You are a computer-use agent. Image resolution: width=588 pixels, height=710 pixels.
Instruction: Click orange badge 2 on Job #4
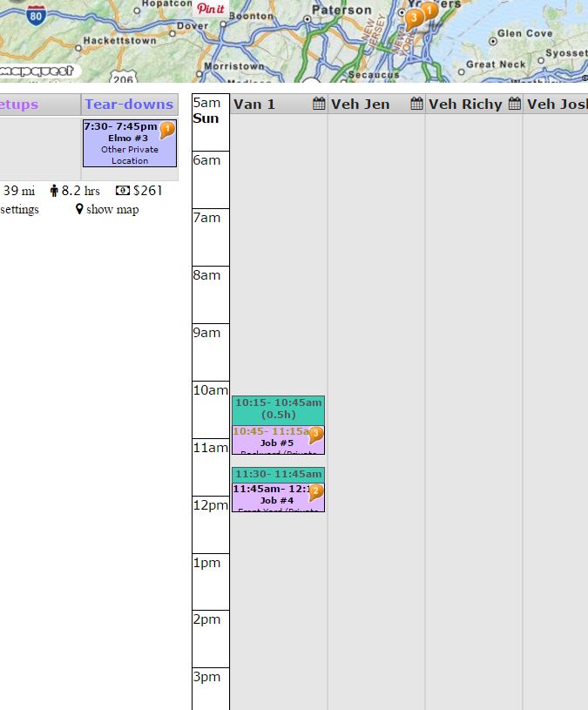[x=315, y=491]
